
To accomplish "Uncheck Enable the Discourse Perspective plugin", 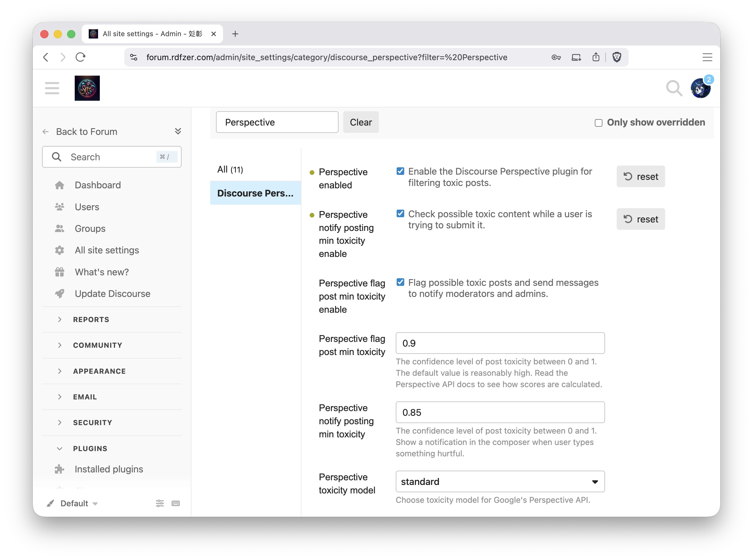I will [400, 171].
